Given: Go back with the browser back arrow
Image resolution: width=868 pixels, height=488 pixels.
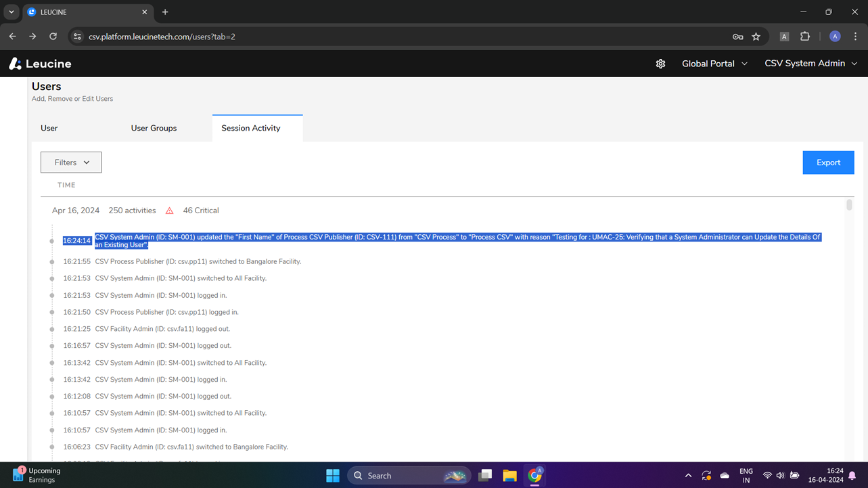Looking at the screenshot, I should coord(13,37).
